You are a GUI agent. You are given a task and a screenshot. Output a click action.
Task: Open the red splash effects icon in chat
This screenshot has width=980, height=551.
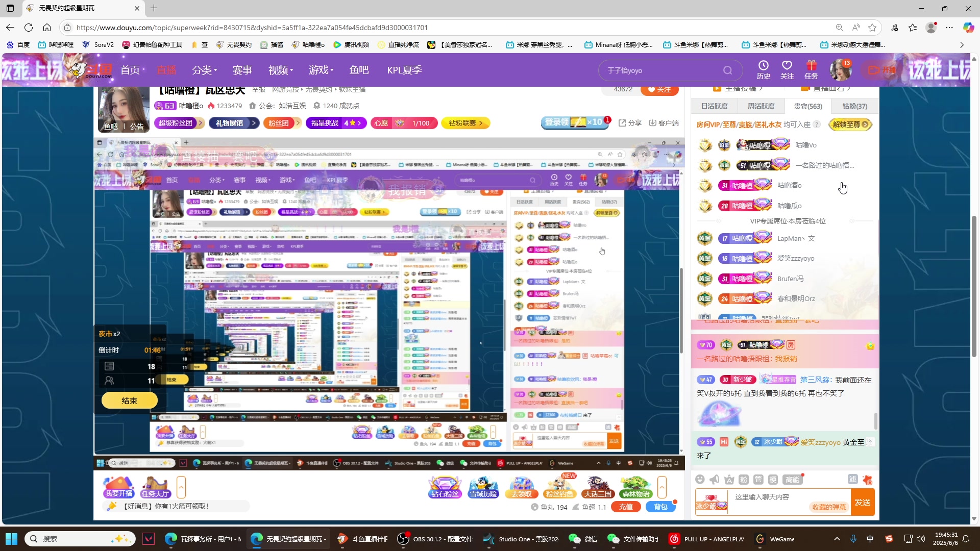click(x=867, y=479)
